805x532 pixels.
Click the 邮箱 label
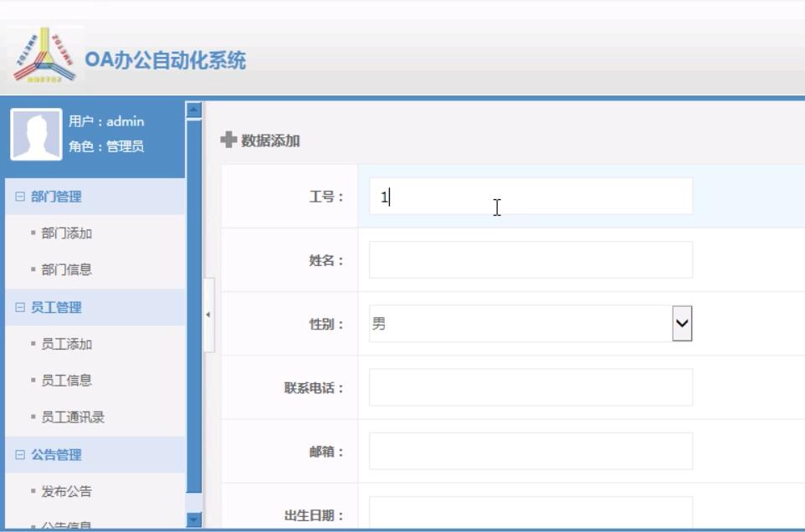pyautogui.click(x=326, y=452)
